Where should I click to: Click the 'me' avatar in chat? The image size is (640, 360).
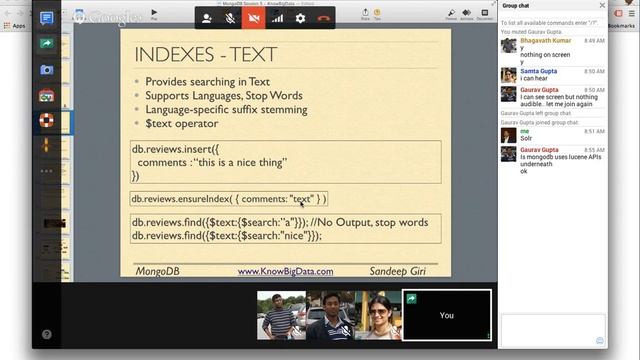coord(509,136)
